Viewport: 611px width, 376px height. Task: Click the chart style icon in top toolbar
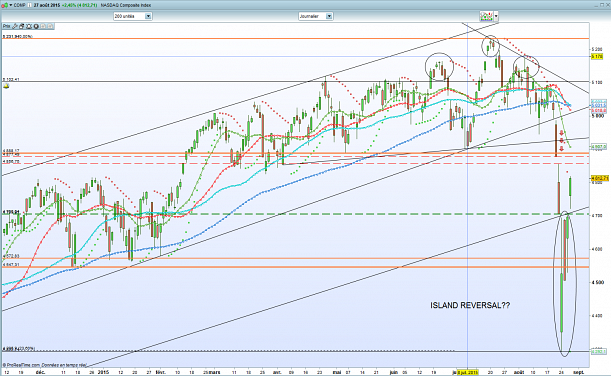pos(486,16)
